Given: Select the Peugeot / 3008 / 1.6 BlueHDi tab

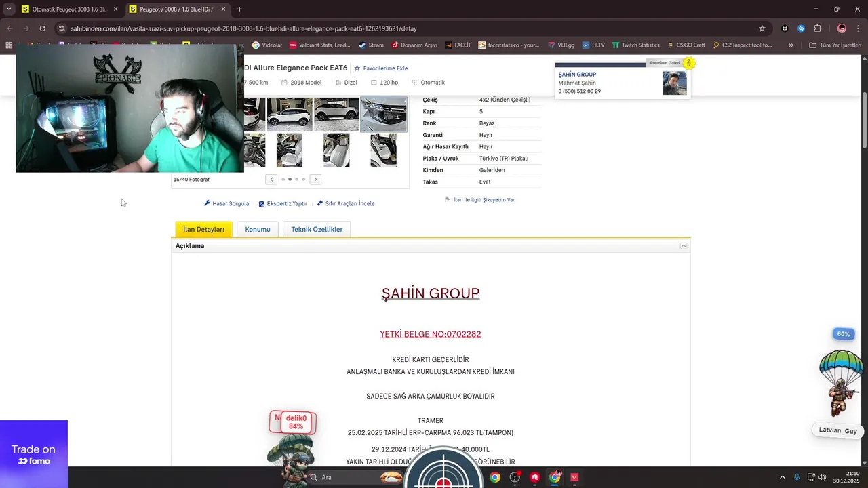Looking at the screenshot, I should 178,9.
